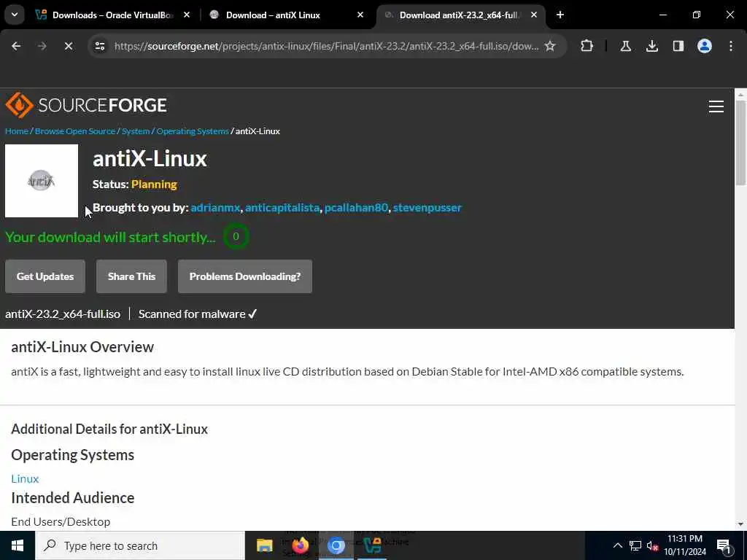The width and height of the screenshot is (747, 560).
Task: Open the taskbar clock and date
Action: pos(685,545)
